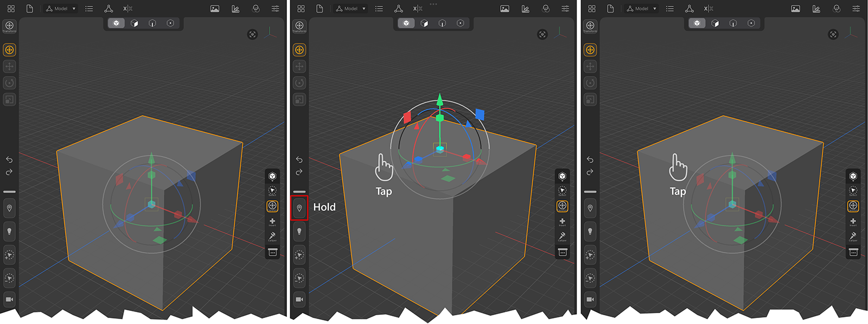Toggle the pin pivot button in the left panel

(9, 208)
